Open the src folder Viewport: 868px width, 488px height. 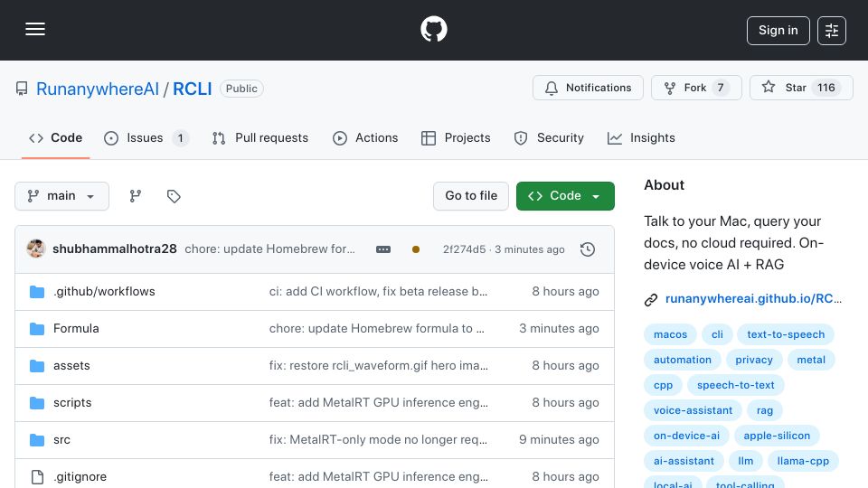point(61,440)
